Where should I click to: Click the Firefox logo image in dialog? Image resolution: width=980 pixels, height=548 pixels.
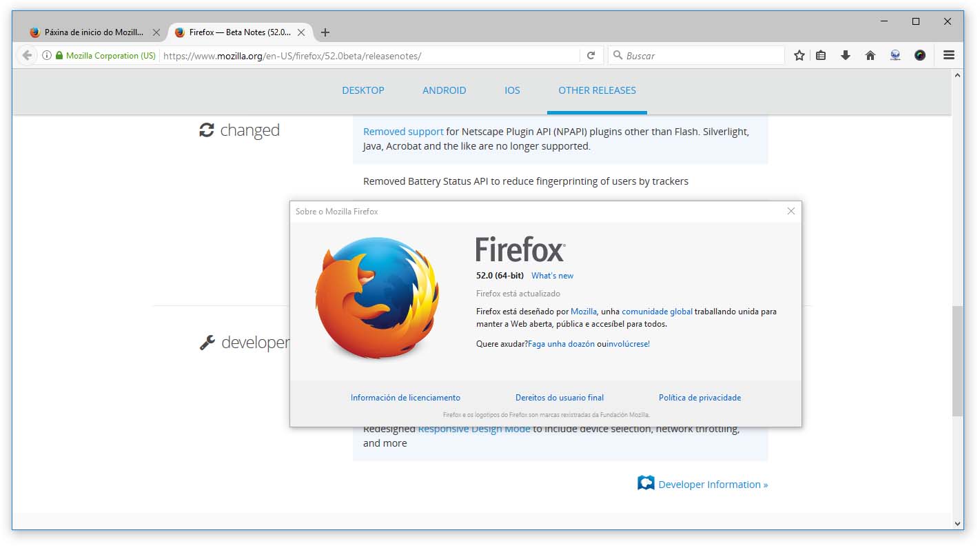click(377, 297)
